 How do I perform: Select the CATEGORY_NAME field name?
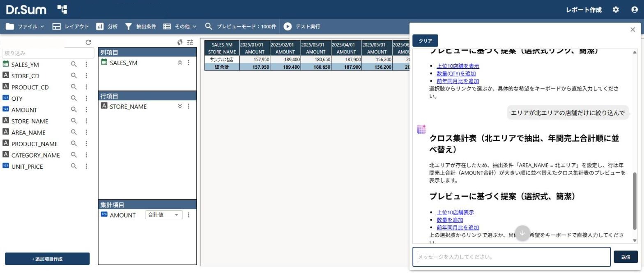tap(35, 155)
